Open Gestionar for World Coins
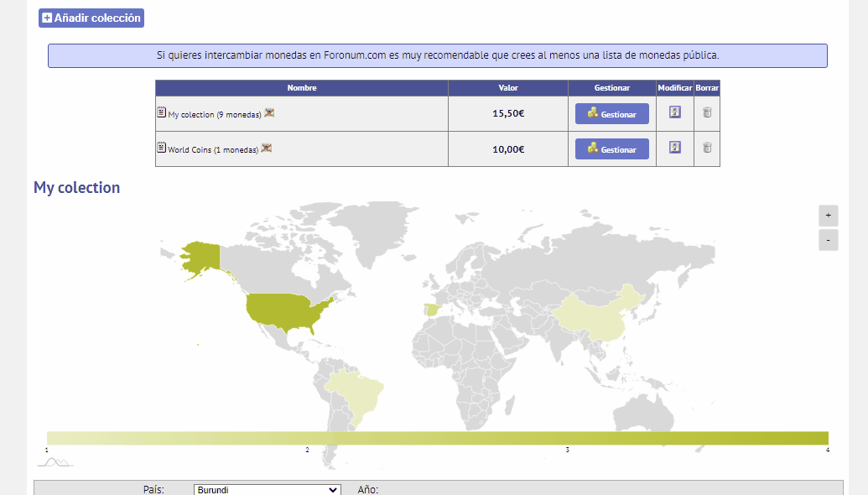The image size is (868, 495). [611, 149]
